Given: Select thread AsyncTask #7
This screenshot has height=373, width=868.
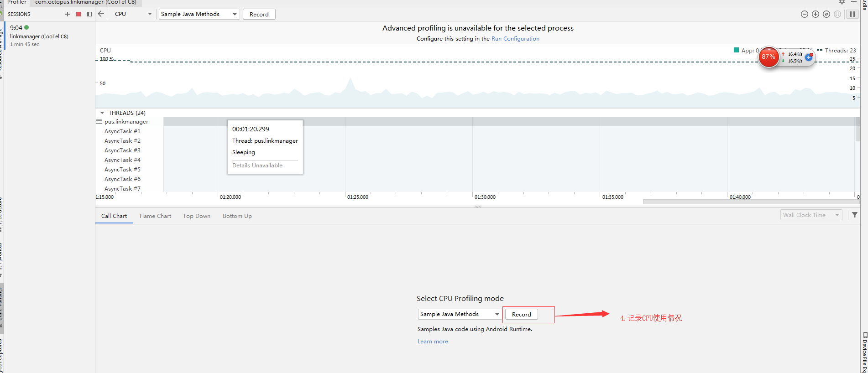Looking at the screenshot, I should [x=122, y=189].
